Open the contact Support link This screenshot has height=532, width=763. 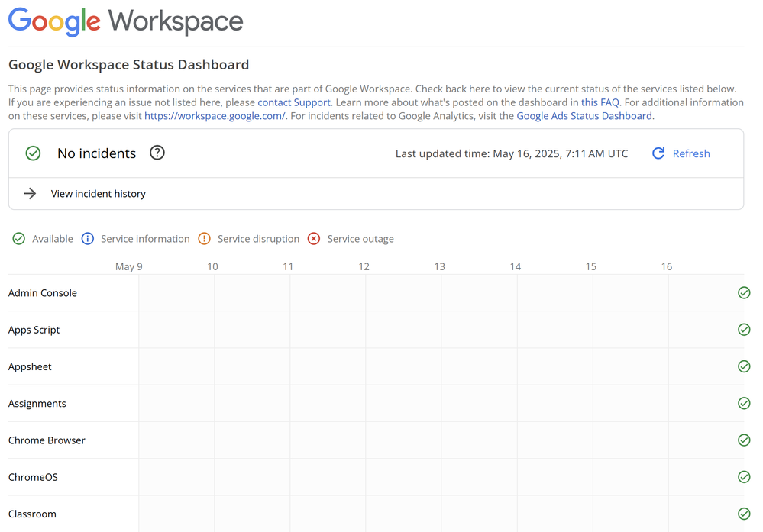(294, 102)
